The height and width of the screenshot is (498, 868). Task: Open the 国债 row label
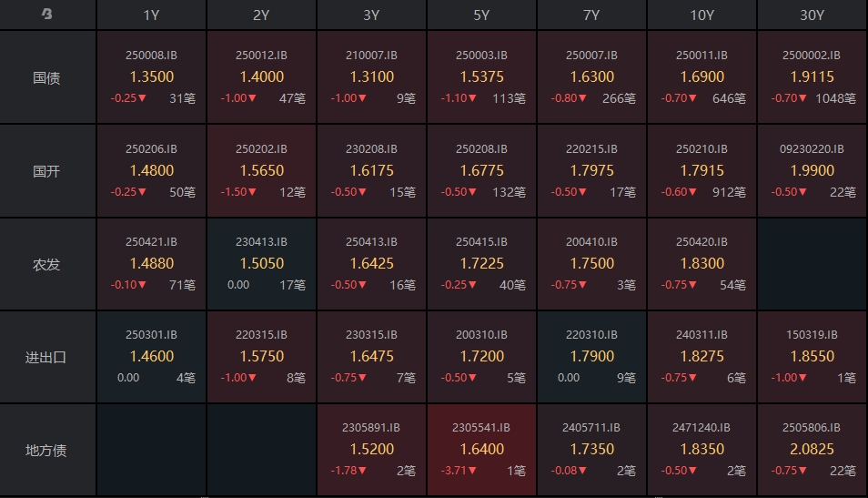pyautogui.click(x=47, y=77)
